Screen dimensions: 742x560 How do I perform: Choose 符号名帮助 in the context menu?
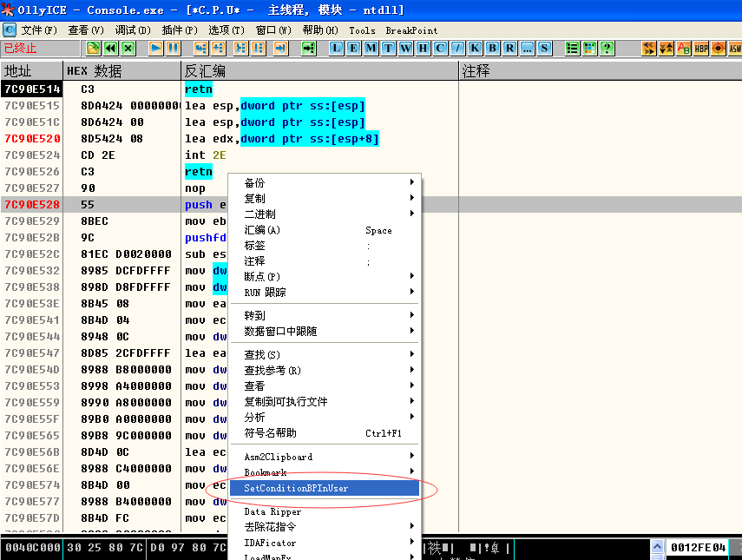tap(325, 432)
